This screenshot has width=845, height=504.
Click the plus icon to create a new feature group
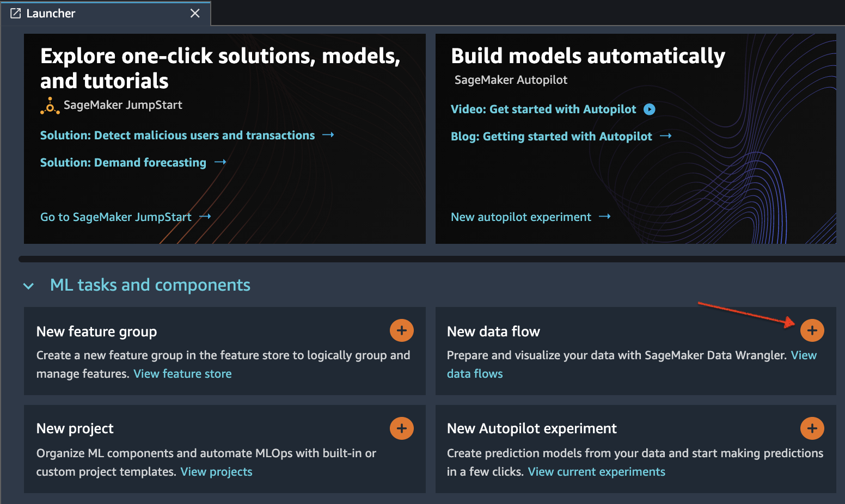tap(401, 330)
